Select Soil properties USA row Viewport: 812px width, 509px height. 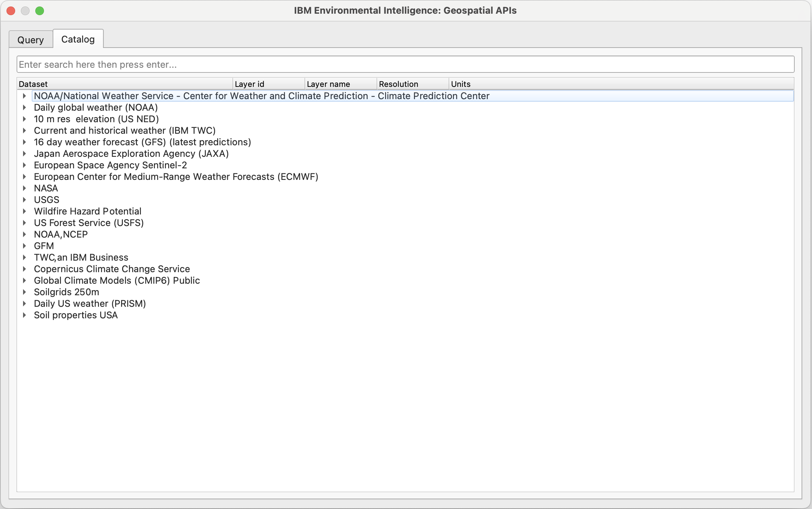76,315
